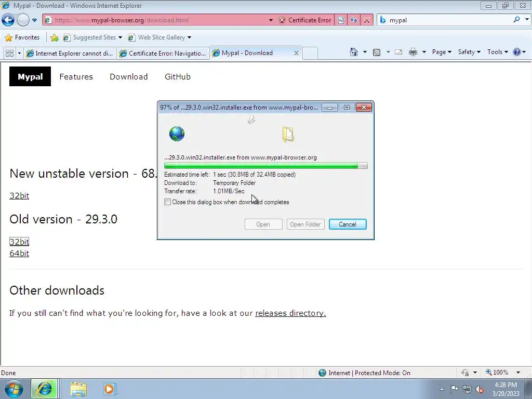Click the IE Back navigation button
Screen dimensions: 532x399
[x=8, y=20]
